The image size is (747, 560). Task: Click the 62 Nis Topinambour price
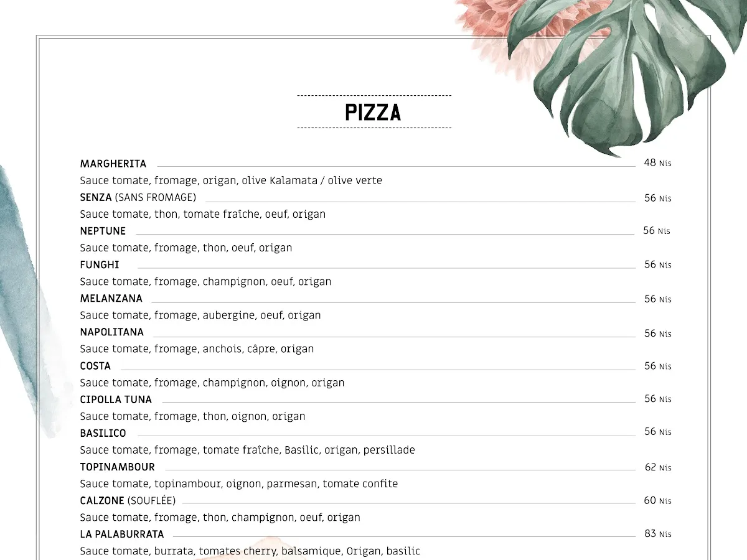click(x=657, y=467)
